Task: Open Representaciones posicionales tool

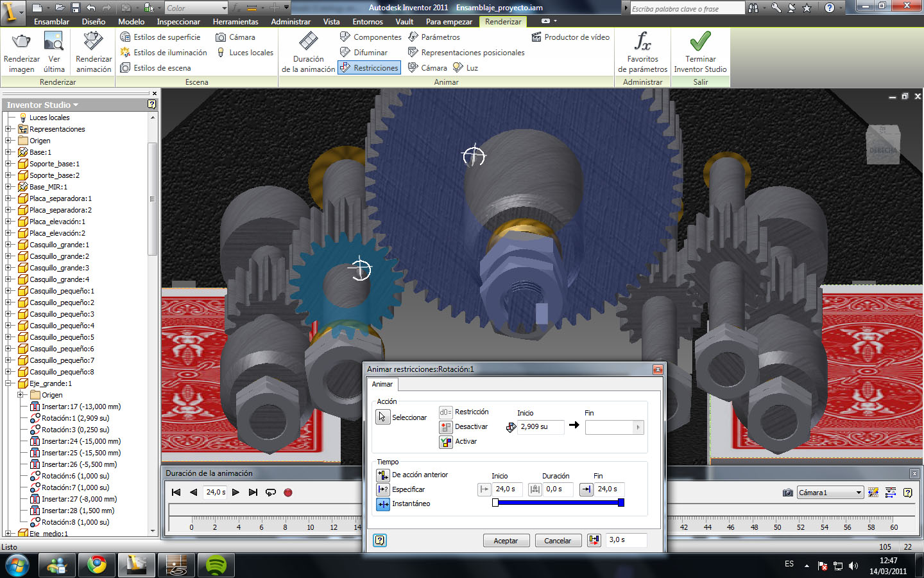Action: [x=466, y=53]
